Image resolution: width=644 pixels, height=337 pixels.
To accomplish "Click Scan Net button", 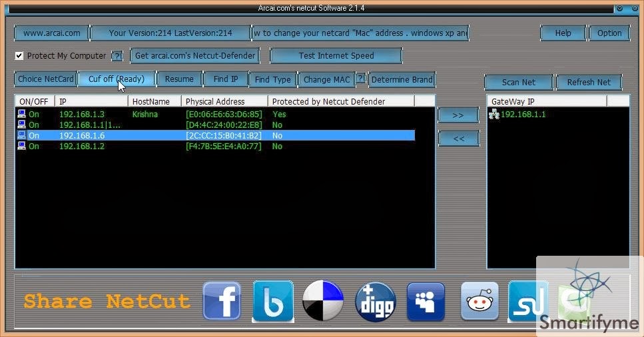I will pyautogui.click(x=519, y=82).
